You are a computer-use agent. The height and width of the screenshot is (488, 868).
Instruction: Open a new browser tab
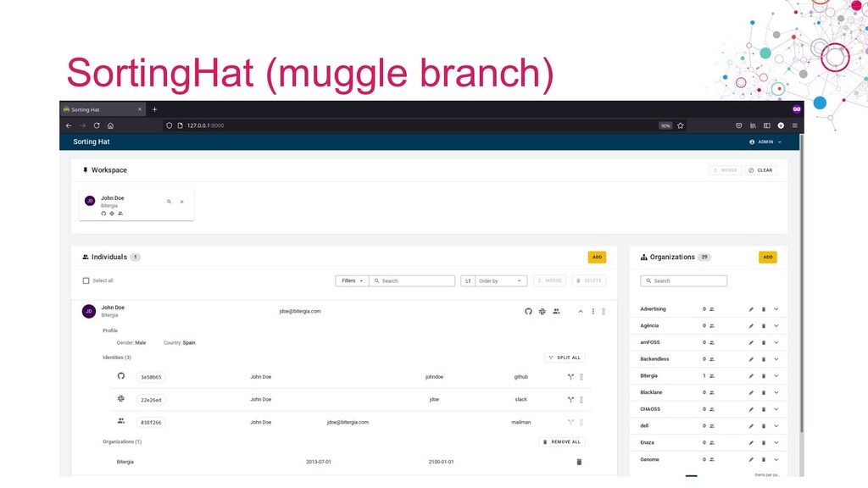coord(154,109)
